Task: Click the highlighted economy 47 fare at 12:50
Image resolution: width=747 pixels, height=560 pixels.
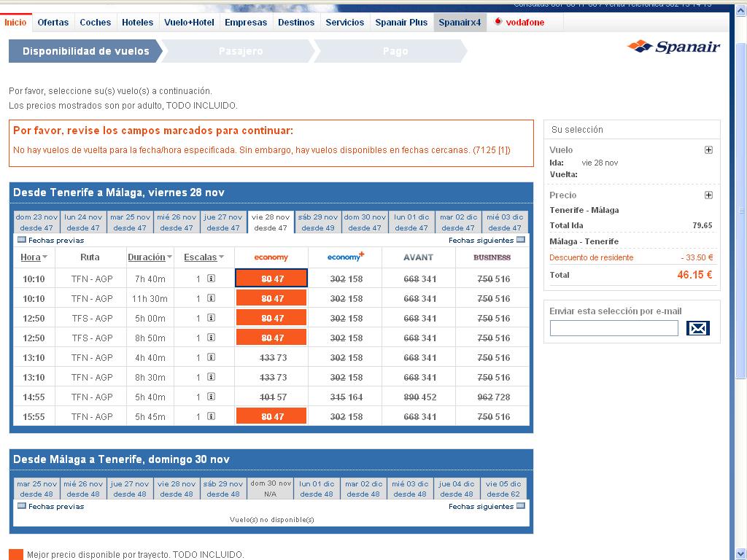Action: [271, 318]
